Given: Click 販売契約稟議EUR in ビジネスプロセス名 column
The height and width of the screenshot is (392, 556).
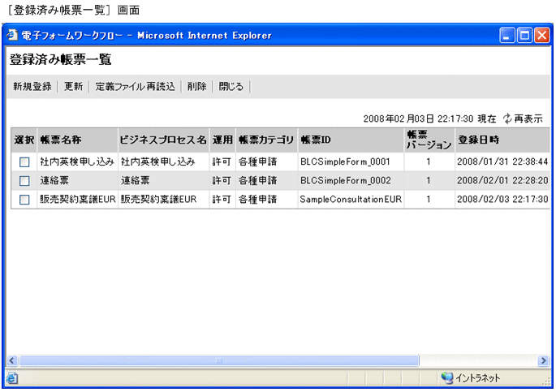Looking at the screenshot, I should point(158,200).
